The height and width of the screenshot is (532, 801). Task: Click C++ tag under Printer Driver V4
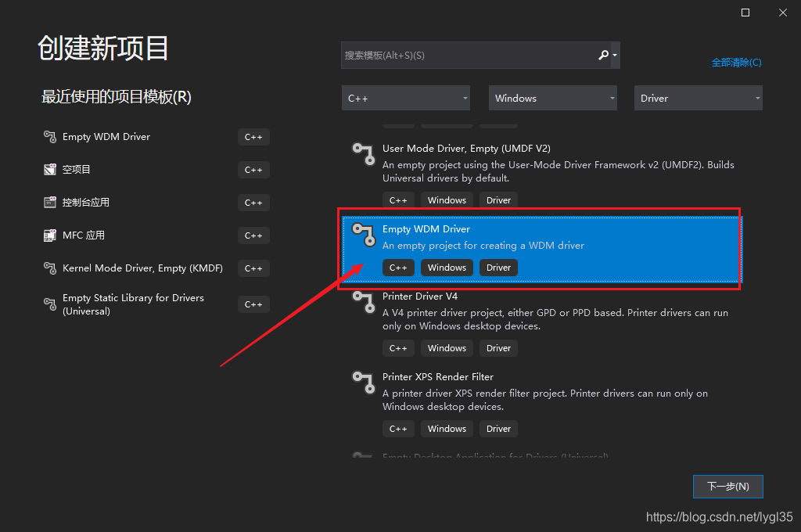398,348
